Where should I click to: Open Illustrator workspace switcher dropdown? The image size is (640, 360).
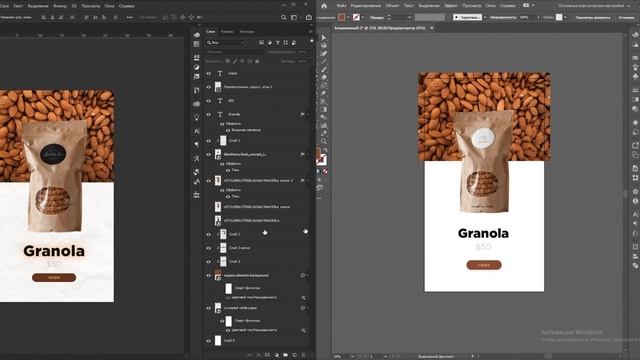click(x=594, y=6)
